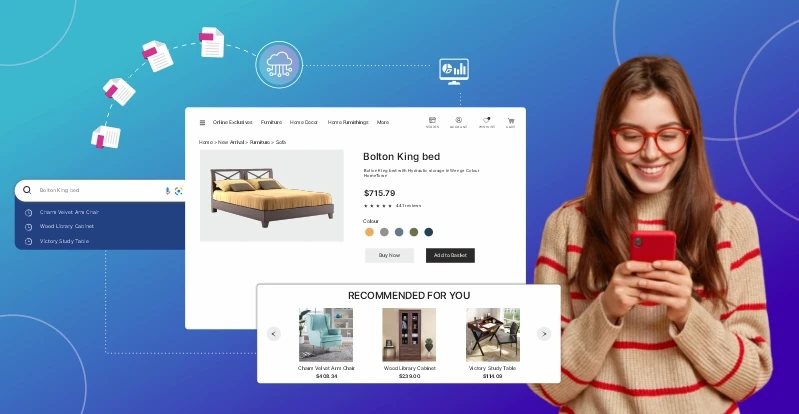Pick the olive green colour swatch
The width and height of the screenshot is (799, 414).
[414, 232]
